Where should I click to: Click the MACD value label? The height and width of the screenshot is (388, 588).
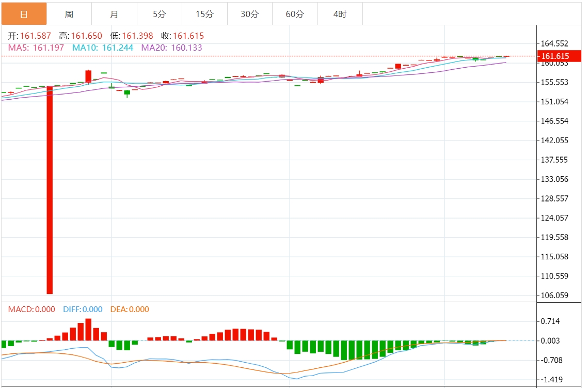tap(31, 309)
